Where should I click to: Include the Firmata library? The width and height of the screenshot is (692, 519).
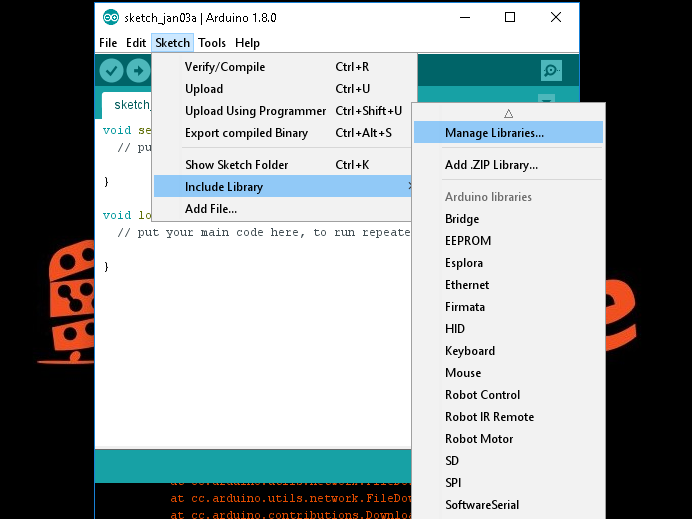(508, 307)
